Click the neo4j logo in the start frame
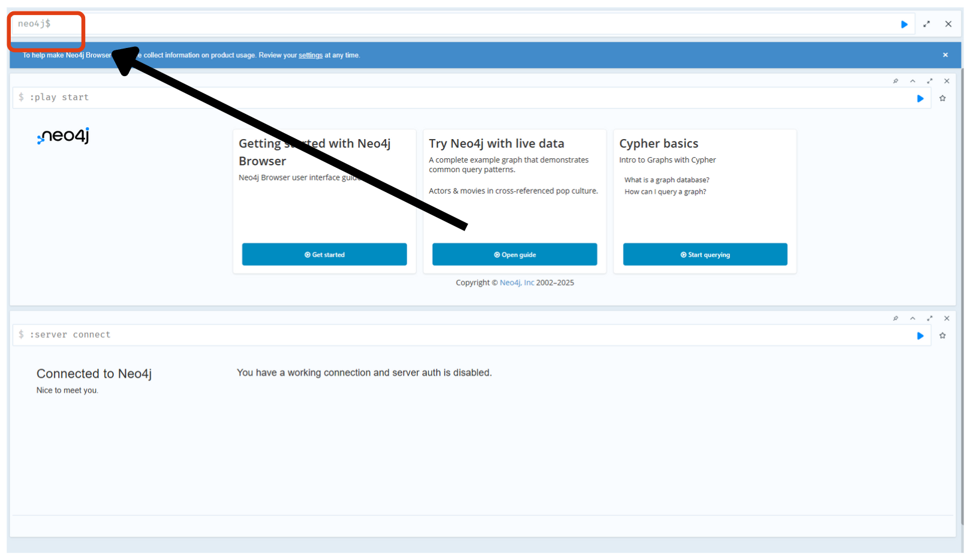972x560 pixels. pos(64,136)
